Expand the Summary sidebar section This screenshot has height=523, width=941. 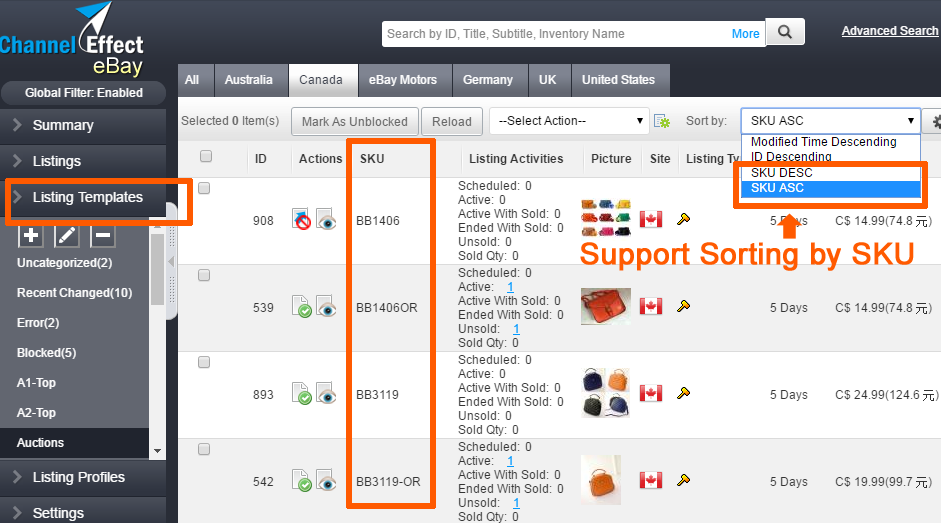tap(83, 125)
